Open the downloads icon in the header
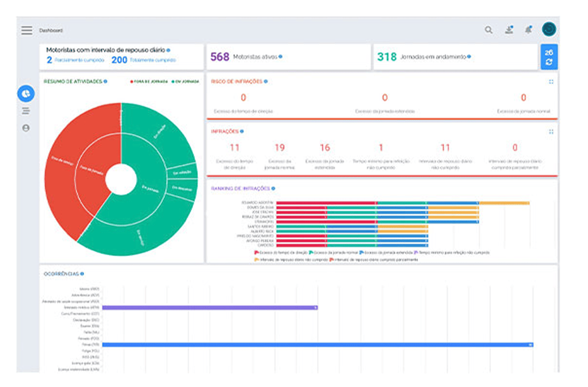This screenshot has width=588, height=387. click(509, 30)
